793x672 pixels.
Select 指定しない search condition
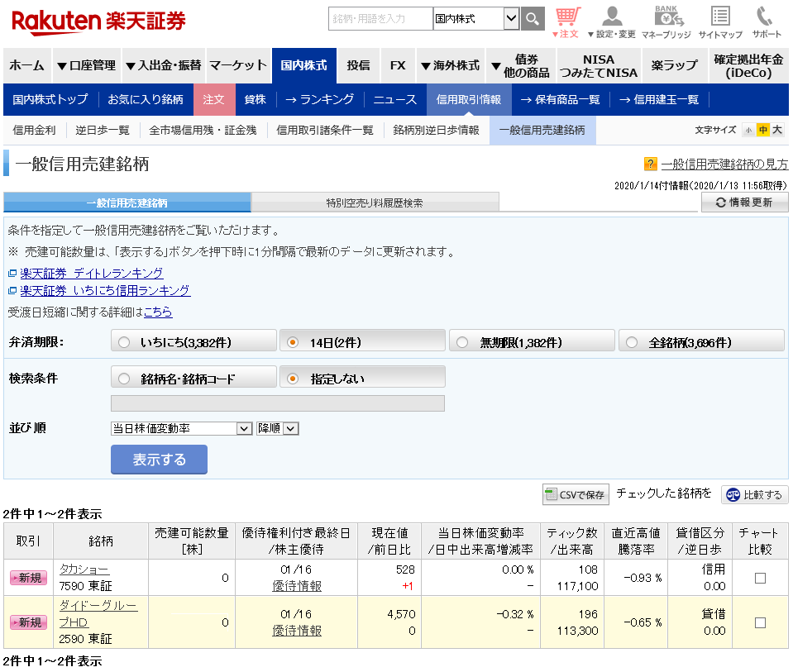tap(363, 377)
